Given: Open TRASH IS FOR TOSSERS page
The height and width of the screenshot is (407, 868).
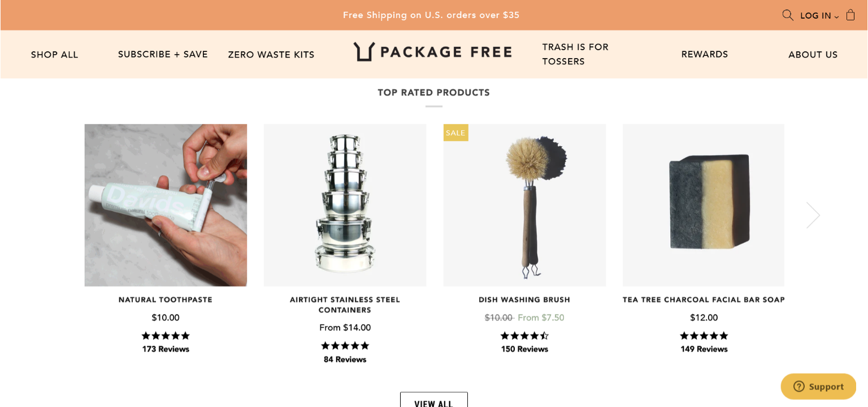Looking at the screenshot, I should (575, 54).
